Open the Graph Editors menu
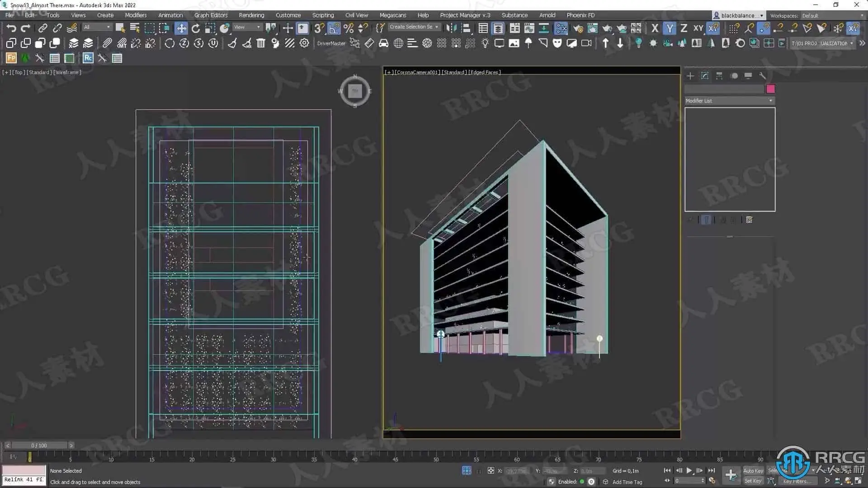 [211, 15]
